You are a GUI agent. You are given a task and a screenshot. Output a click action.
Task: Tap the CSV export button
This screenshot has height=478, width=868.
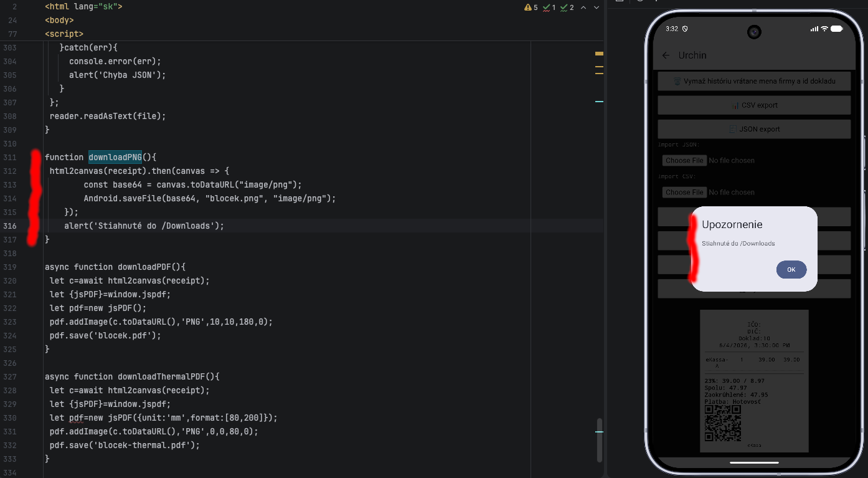pos(754,105)
